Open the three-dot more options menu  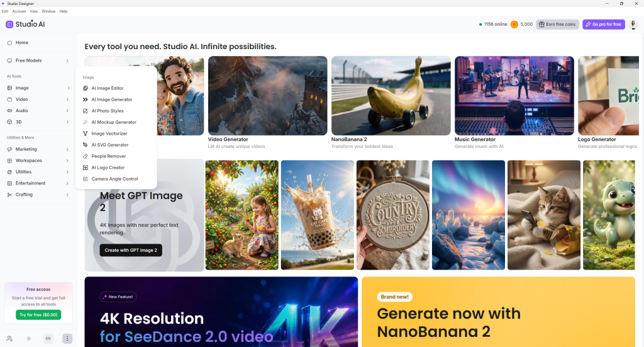click(x=67, y=339)
